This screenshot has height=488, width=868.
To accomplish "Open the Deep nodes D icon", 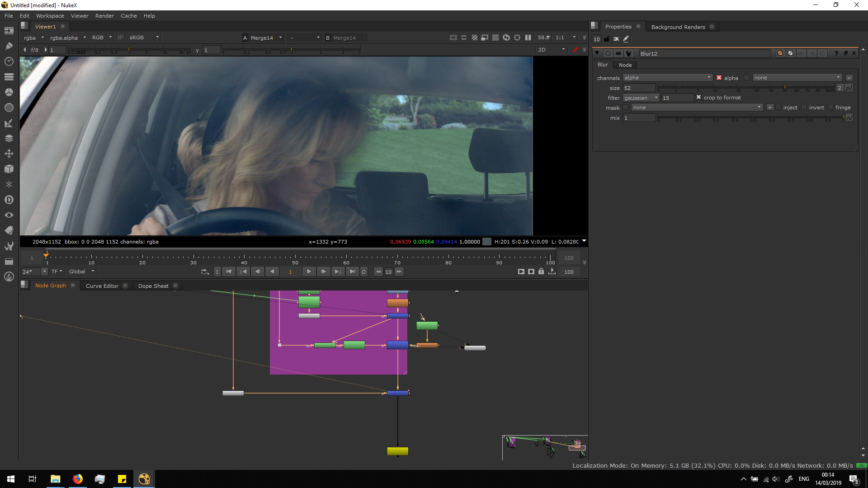I will [x=9, y=200].
